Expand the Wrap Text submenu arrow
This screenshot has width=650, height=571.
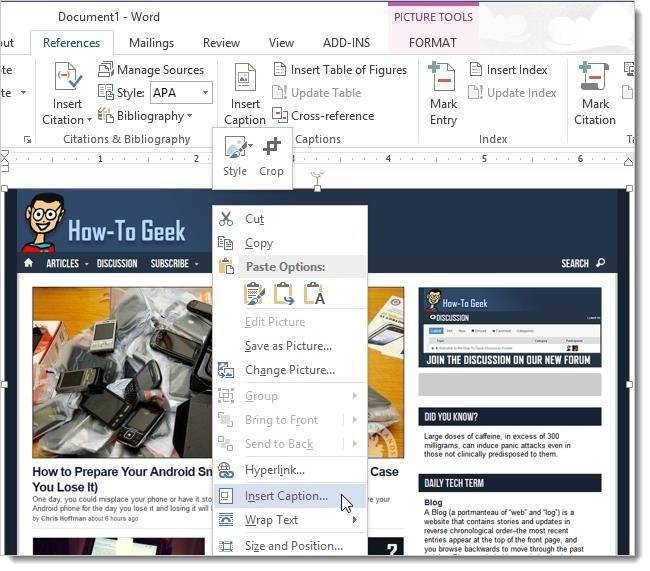pyautogui.click(x=354, y=520)
